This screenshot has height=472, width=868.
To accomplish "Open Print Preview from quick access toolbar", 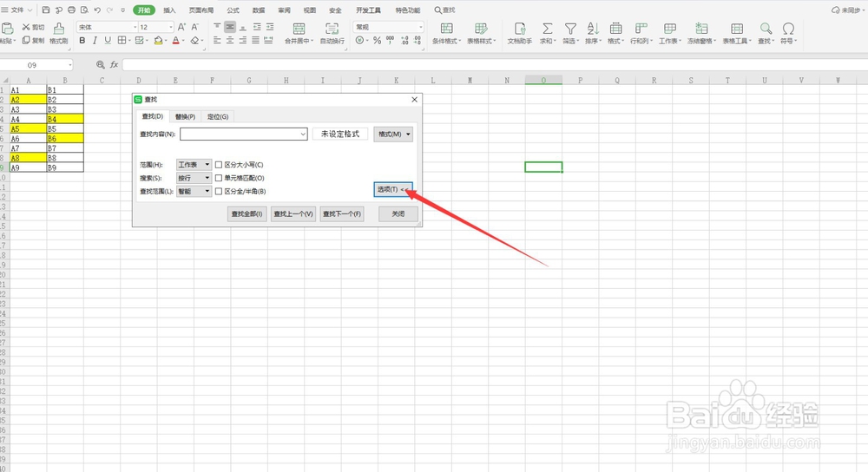I will [x=84, y=10].
